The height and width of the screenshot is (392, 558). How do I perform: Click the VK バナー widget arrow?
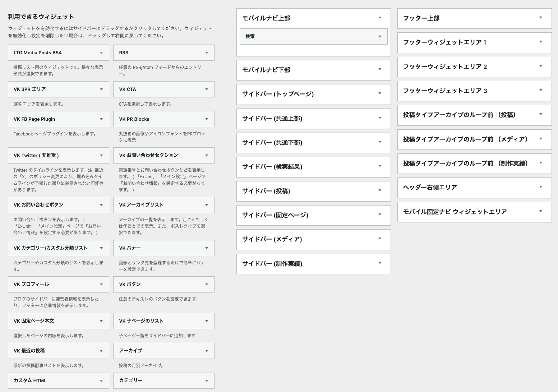(207, 248)
